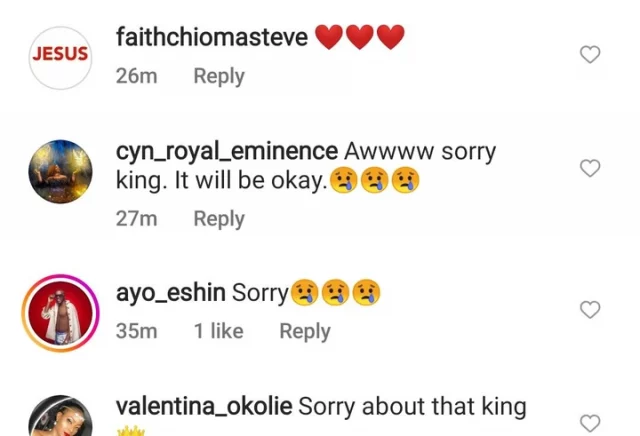
Task: Tap the 27m timestamp under cyn_royal_eminence
Action: pos(137,218)
